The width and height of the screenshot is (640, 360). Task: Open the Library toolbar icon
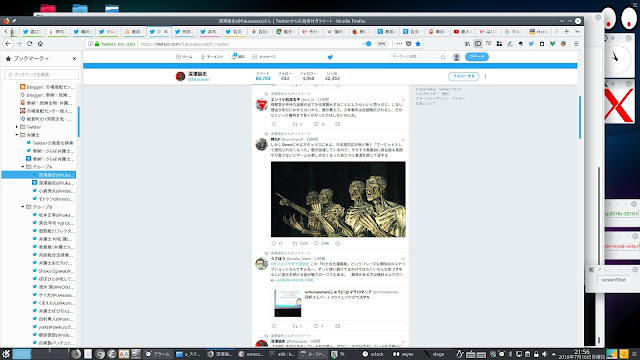(467, 44)
